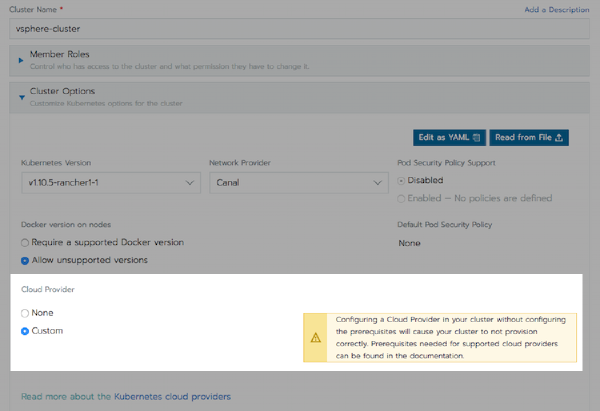Select None for Cloud Provider
Image resolution: width=600 pixels, height=411 pixels.
25,313
